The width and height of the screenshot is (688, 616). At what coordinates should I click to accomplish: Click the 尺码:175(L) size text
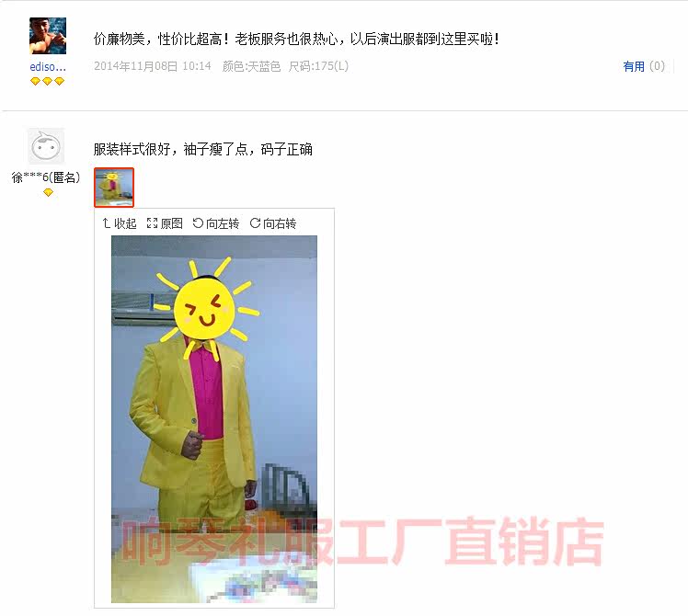318,66
